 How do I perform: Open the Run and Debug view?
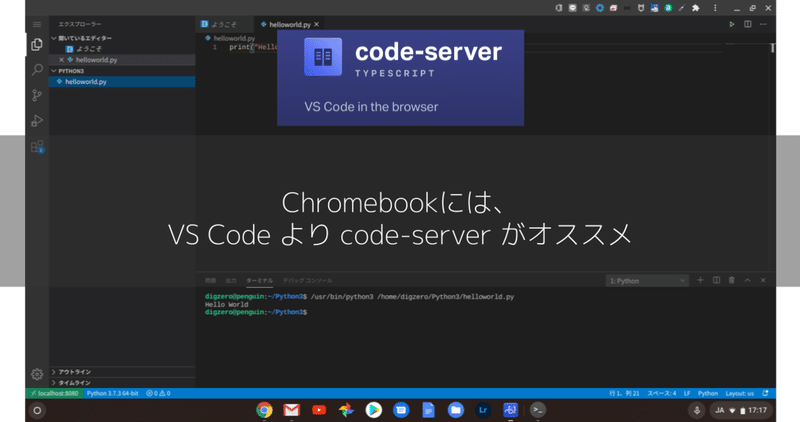(x=37, y=121)
